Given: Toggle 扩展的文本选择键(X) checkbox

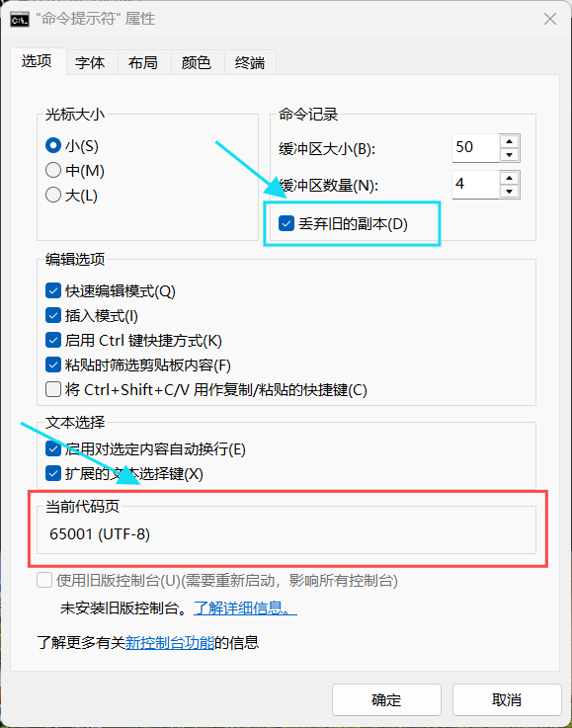Looking at the screenshot, I should click(53, 474).
